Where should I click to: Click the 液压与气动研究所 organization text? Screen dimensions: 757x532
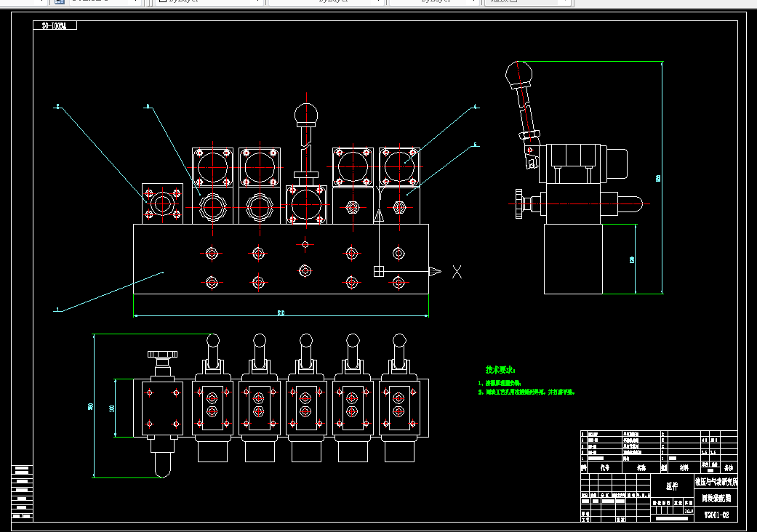pos(716,481)
